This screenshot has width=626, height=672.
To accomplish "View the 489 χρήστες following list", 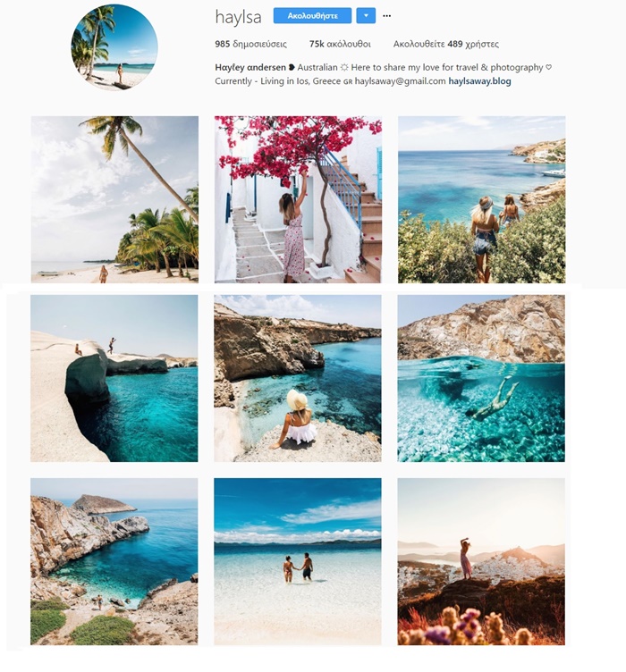I will tap(446, 44).
